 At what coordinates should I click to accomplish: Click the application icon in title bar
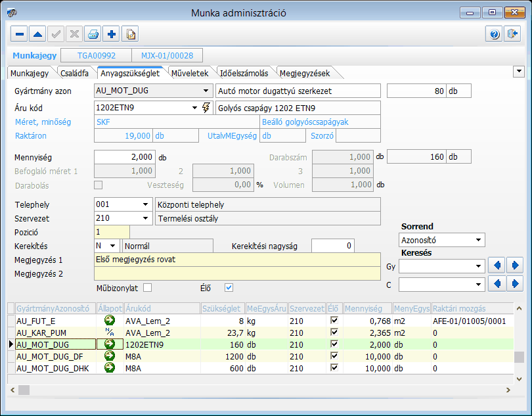coord(12,13)
